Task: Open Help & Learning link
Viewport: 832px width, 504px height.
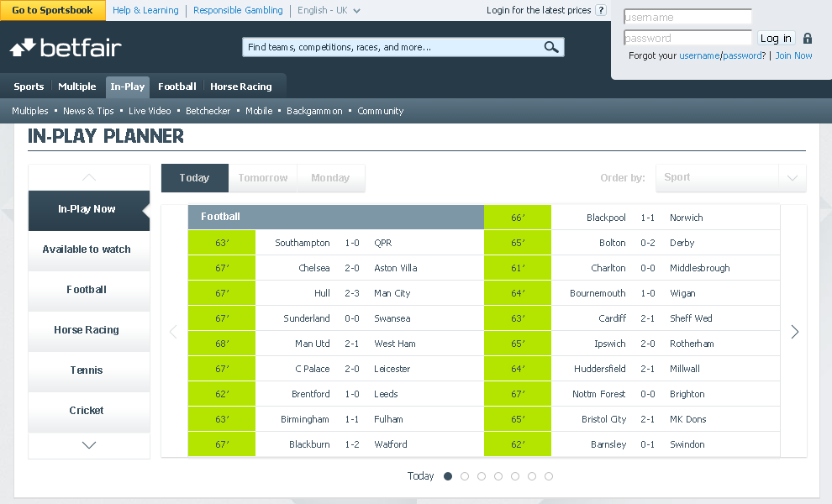Action: [145, 10]
